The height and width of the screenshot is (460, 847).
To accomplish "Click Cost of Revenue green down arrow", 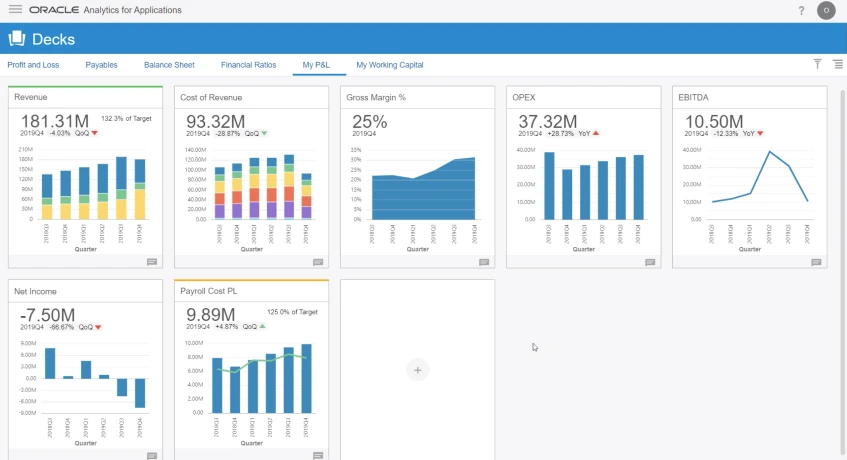I will click(264, 133).
